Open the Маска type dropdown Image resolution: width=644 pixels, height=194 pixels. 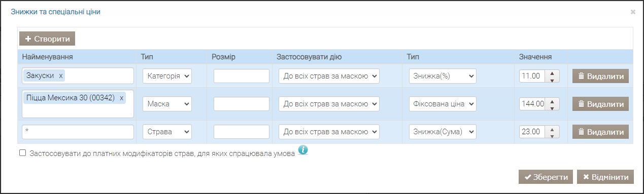coord(167,104)
